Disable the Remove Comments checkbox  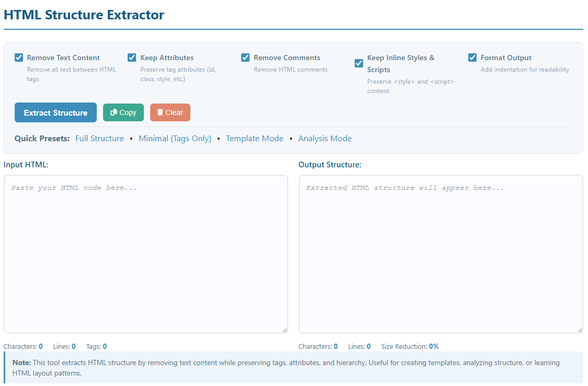245,58
